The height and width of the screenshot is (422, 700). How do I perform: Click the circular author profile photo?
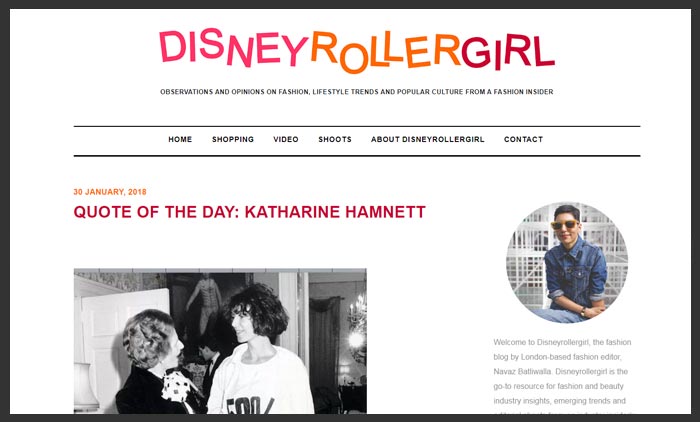tap(567, 262)
